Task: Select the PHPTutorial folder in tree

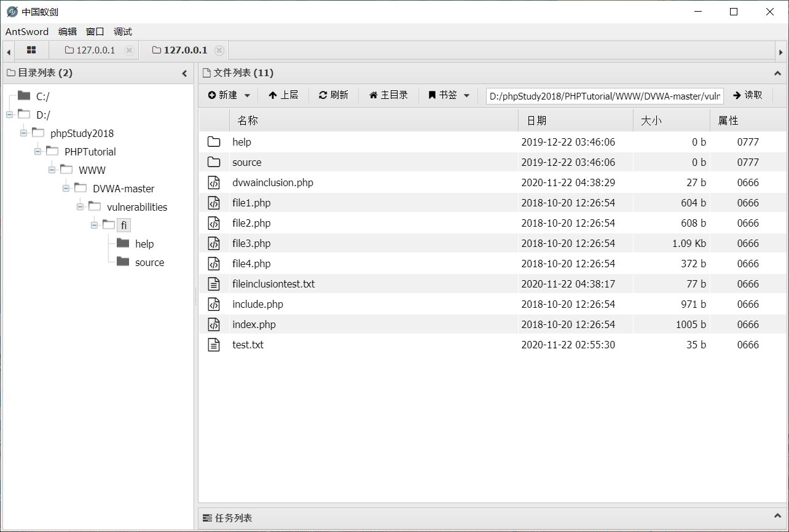Action: pyautogui.click(x=90, y=152)
